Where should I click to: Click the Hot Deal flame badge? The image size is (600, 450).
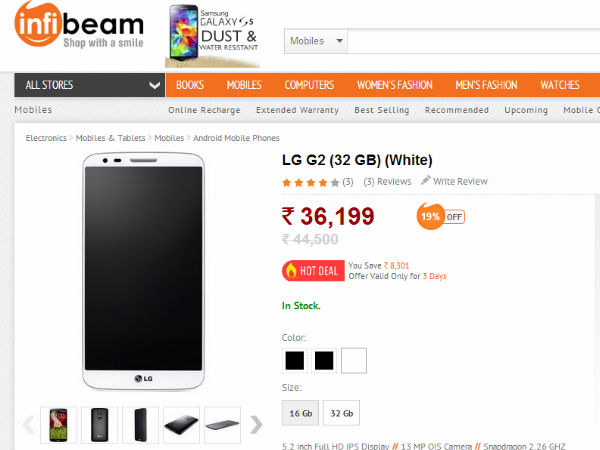tap(313, 271)
